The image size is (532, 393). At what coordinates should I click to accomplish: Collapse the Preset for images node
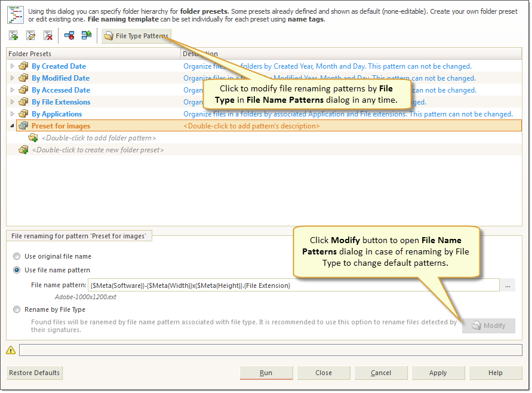click(x=12, y=125)
